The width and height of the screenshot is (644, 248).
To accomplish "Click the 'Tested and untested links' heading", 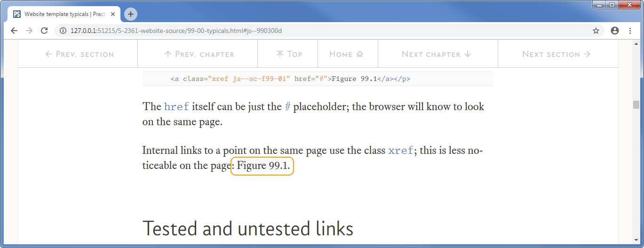I will coord(248,229).
